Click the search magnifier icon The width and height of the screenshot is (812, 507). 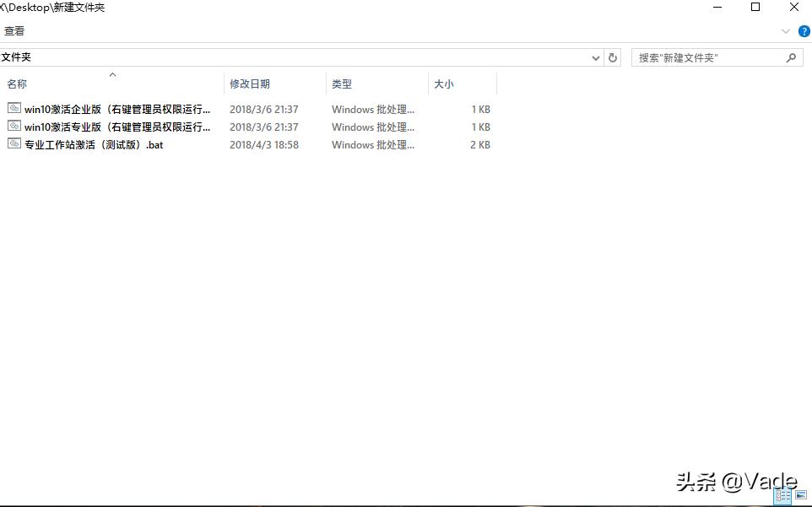[790, 57]
